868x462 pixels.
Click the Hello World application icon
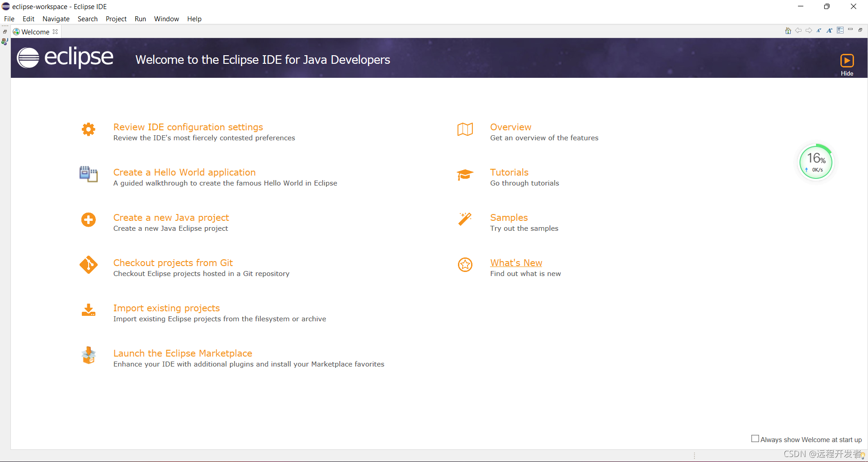(89, 174)
